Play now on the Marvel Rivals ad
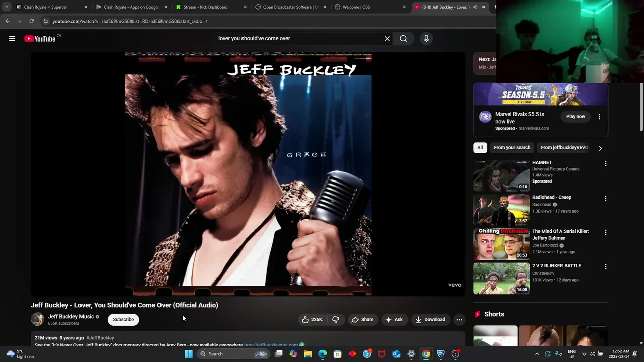Screen dimensions: 644x362 [x=576, y=117]
